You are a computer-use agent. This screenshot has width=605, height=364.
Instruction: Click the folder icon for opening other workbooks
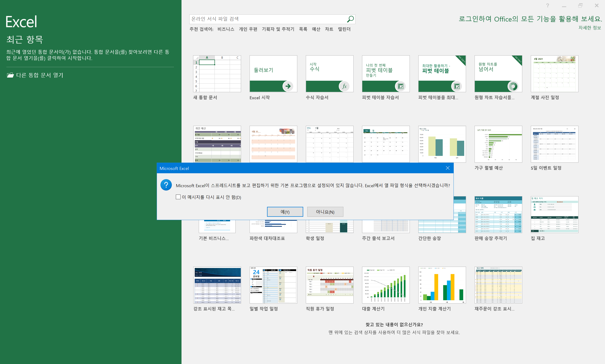pos(10,75)
